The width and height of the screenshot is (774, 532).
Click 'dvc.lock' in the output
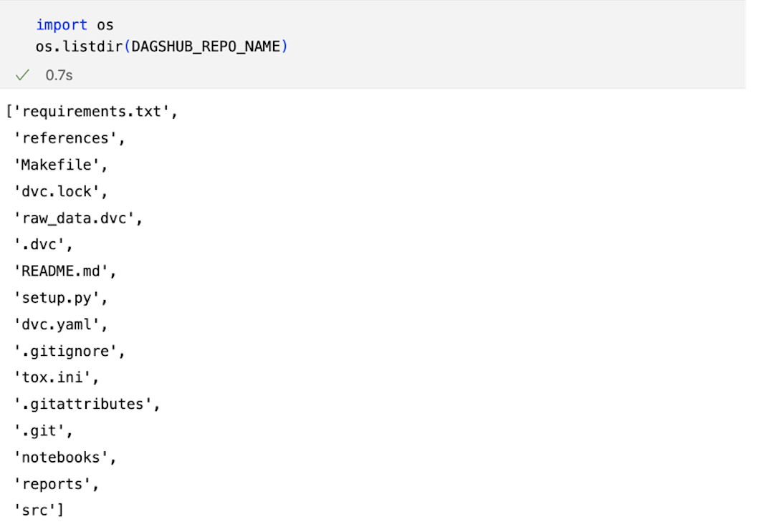point(57,191)
